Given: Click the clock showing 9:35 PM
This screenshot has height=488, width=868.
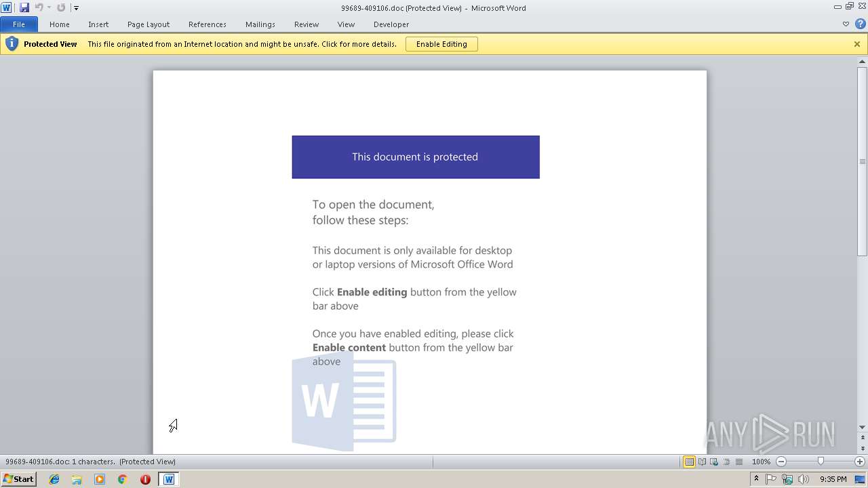Looking at the screenshot, I should click(x=833, y=479).
